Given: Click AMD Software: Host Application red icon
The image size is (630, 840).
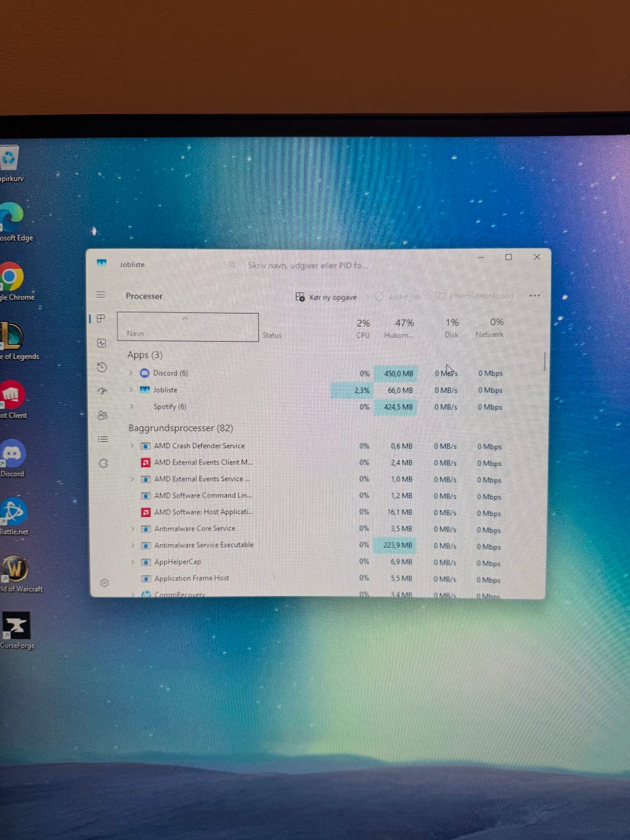Looking at the screenshot, I should point(146,512).
